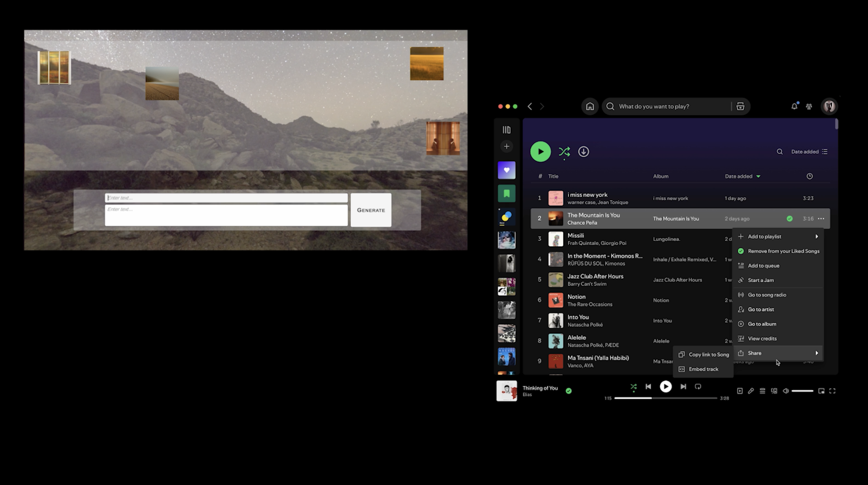Open the green bookmark Your Episodes tile

tap(507, 194)
